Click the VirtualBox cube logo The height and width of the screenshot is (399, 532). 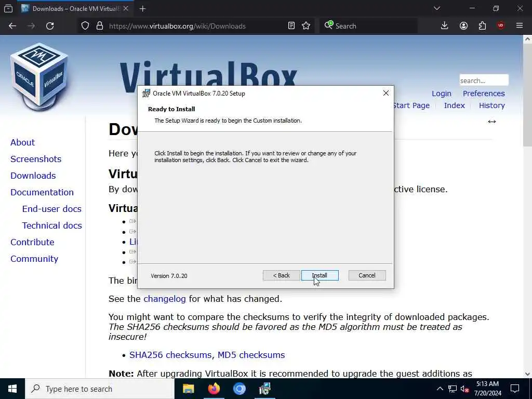point(39,77)
